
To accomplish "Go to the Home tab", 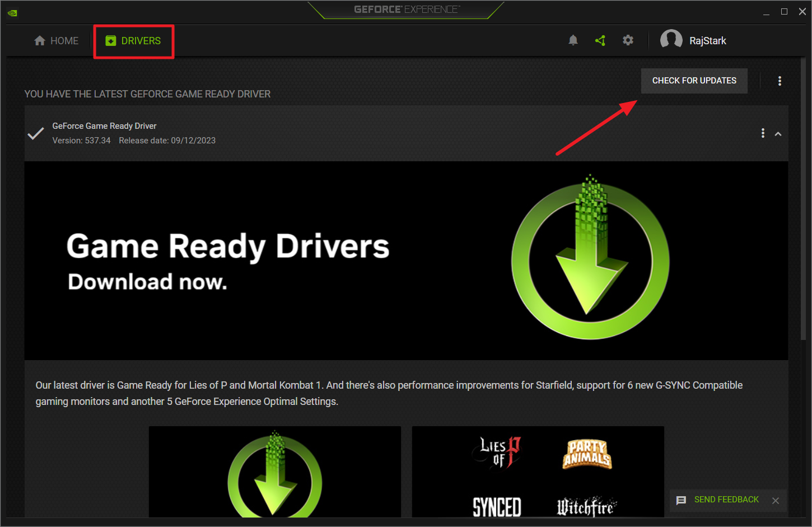I will click(56, 41).
